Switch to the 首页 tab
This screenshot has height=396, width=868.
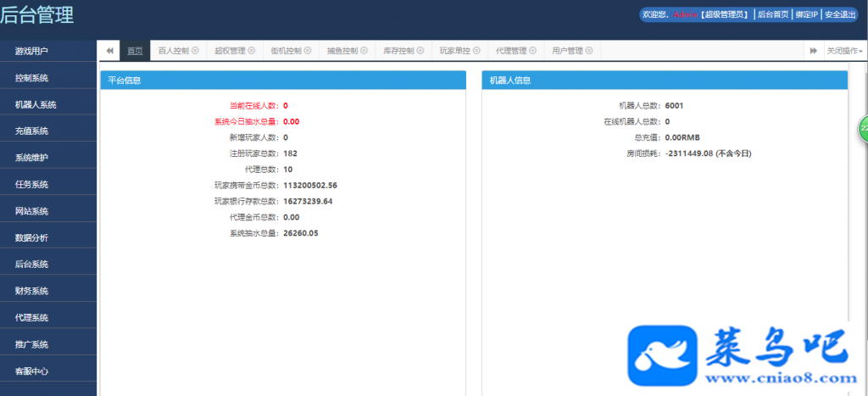[x=135, y=50]
